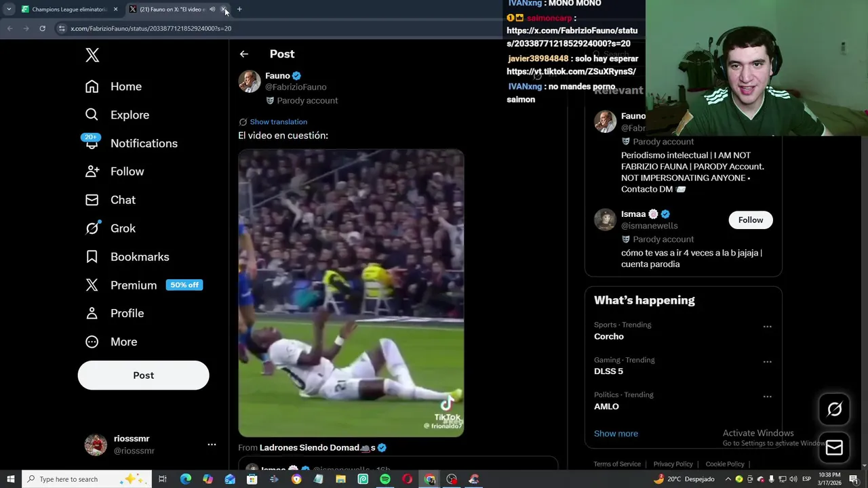Switch the ESP input language

coord(806,479)
